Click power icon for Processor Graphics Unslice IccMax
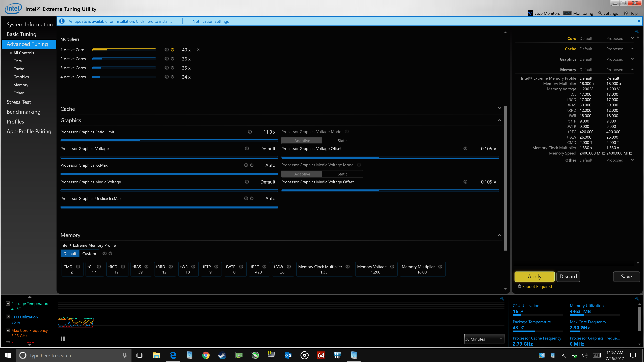Screen dimensions: 644x362 pyautogui.click(x=252, y=198)
